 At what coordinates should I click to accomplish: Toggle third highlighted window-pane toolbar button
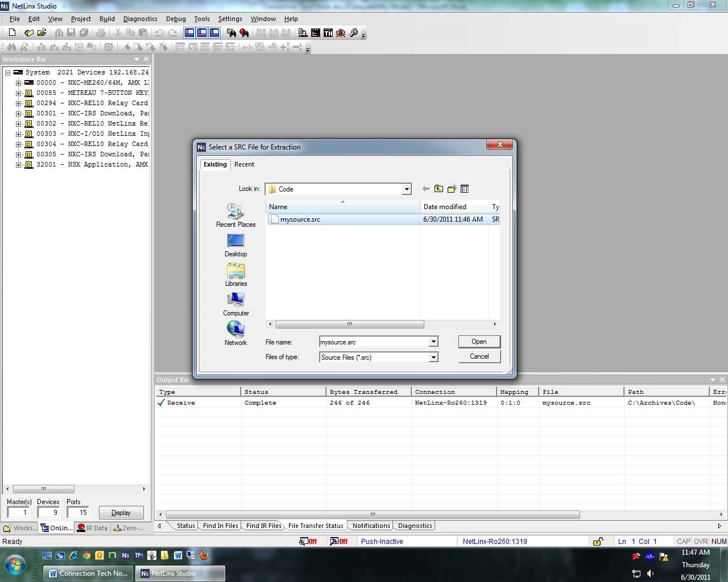[214, 33]
